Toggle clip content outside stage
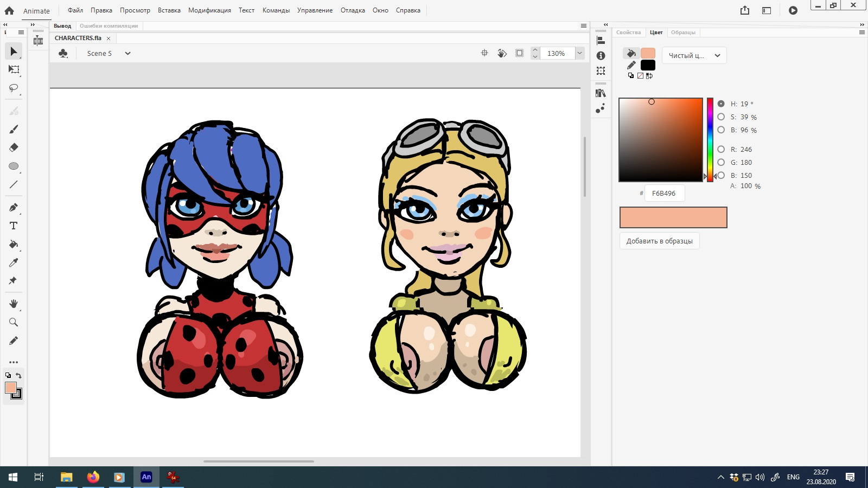868x488 pixels. tap(519, 53)
